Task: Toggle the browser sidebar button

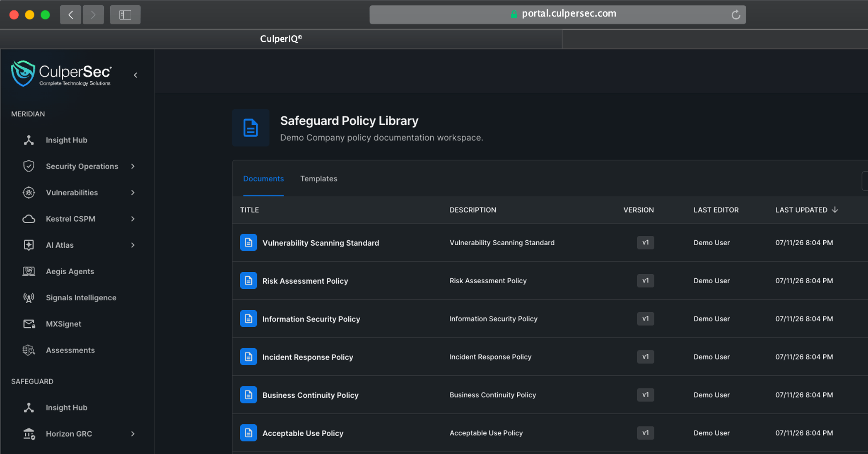Action: click(x=125, y=15)
